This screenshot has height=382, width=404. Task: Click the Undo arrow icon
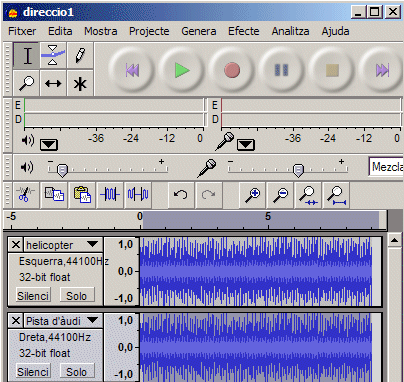(181, 195)
